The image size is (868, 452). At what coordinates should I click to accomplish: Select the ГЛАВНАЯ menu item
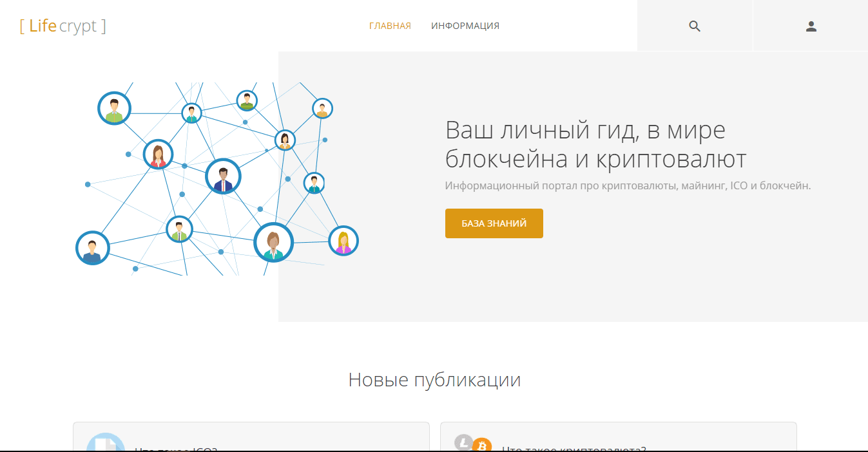[x=390, y=26]
